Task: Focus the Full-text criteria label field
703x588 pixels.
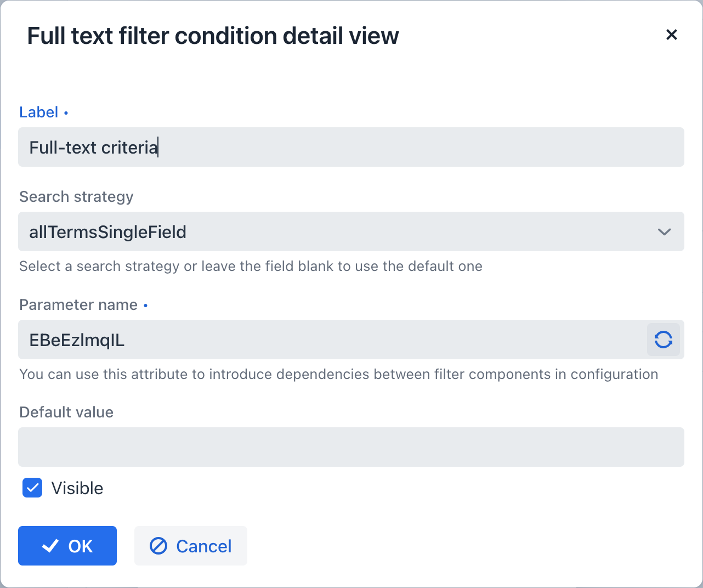Action: pyautogui.click(x=351, y=148)
